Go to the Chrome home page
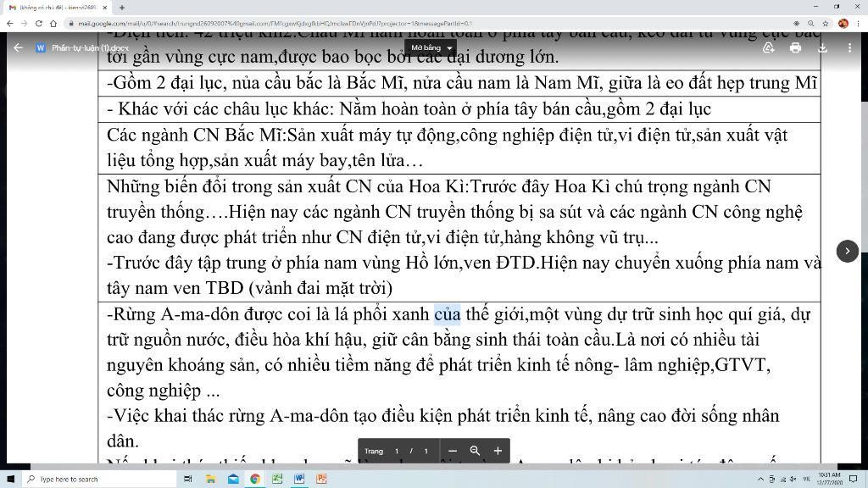This screenshot has width=868, height=488. (53, 23)
